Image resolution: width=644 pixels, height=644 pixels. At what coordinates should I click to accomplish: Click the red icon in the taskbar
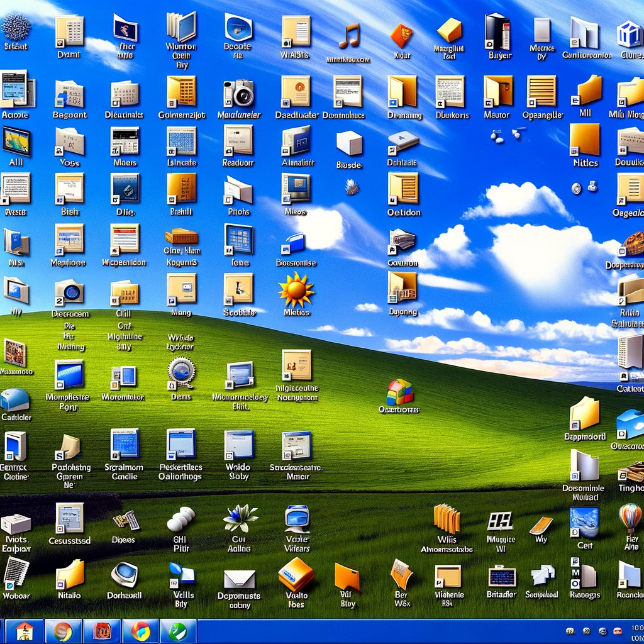tap(101, 631)
